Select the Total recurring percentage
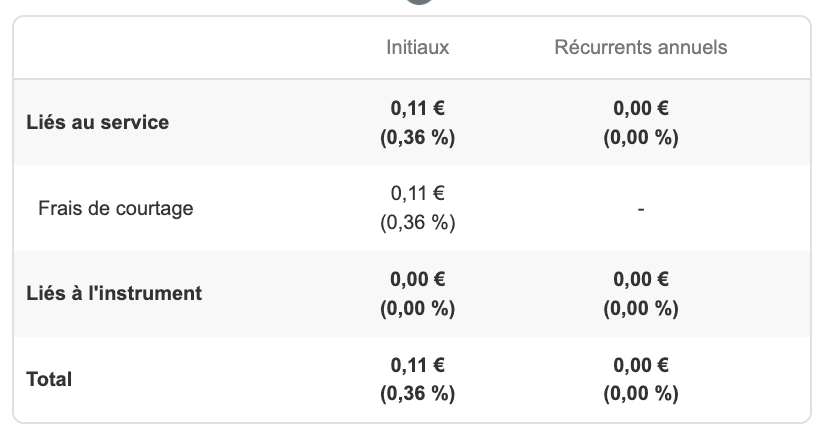This screenshot has height=446, width=828. [640, 394]
